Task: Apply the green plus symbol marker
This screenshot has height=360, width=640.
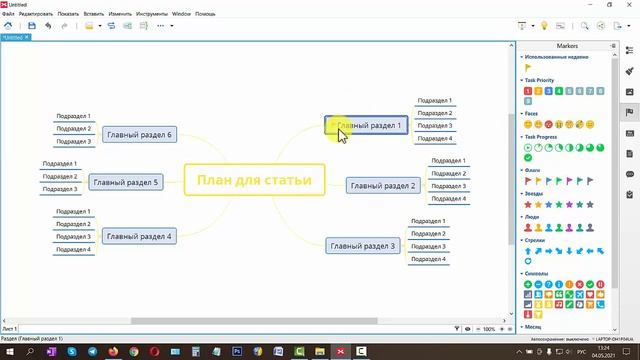Action: pyautogui.click(x=528, y=284)
